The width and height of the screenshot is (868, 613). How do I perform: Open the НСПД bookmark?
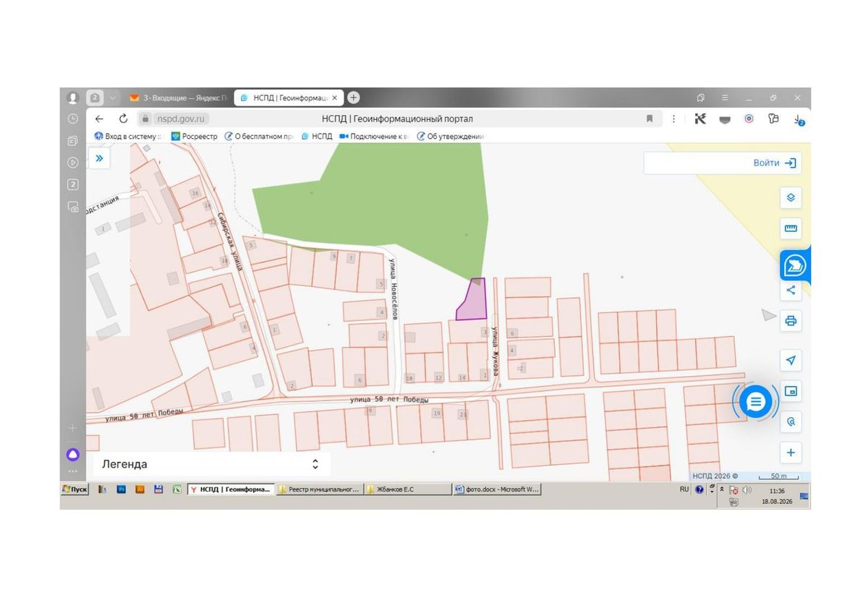click(x=317, y=136)
